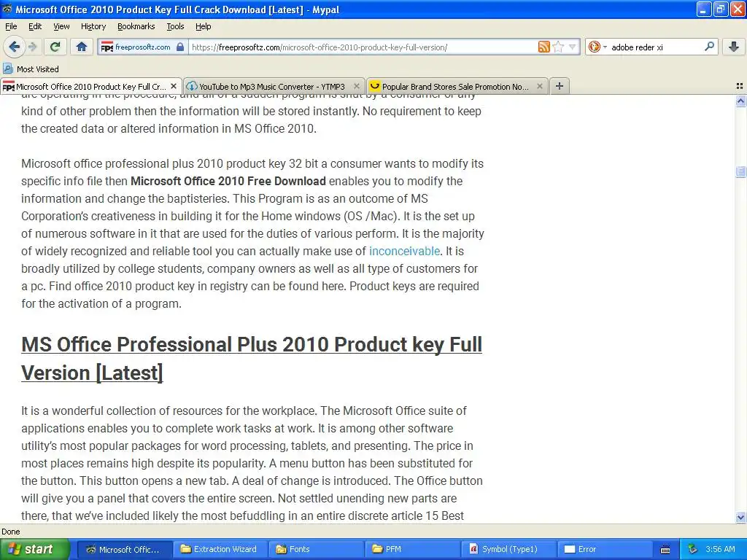The height and width of the screenshot is (560, 747).
Task: Open the Windows start menu
Action: [x=34, y=549]
